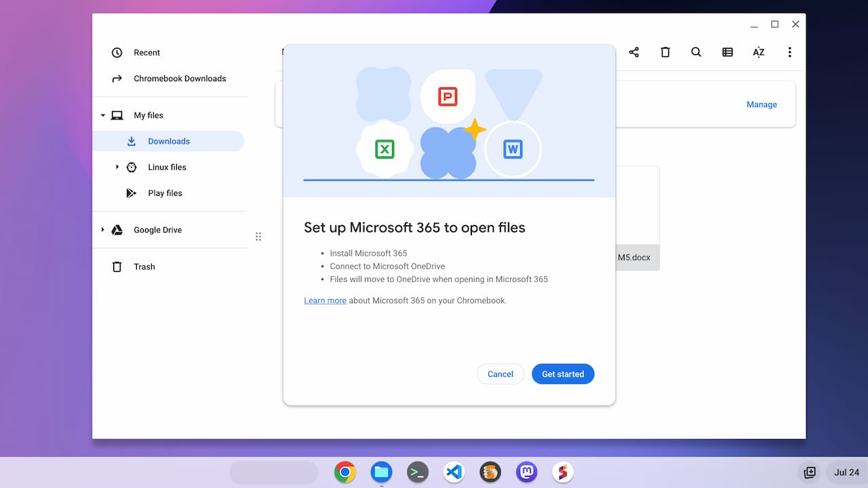Open the holding space tray icon
Image resolution: width=868 pixels, height=488 pixels.
[809, 472]
